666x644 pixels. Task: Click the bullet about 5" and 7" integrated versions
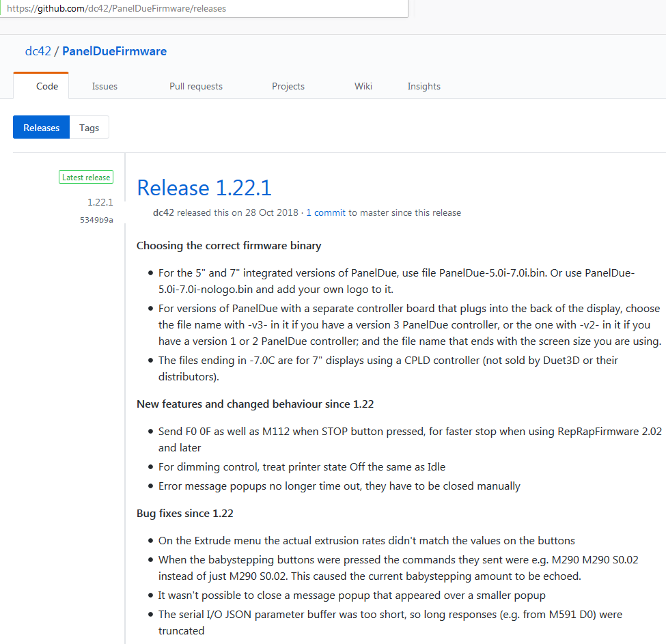coord(396,281)
